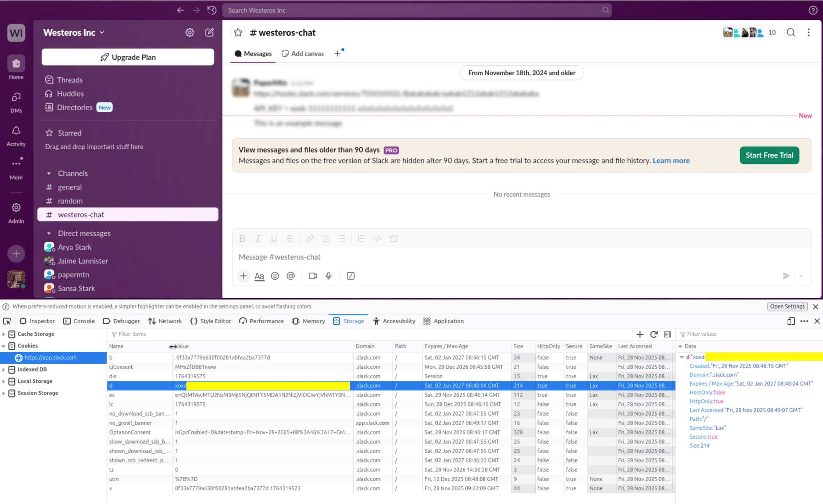
Task: Switch to the Network devtools tab
Action: tap(165, 321)
